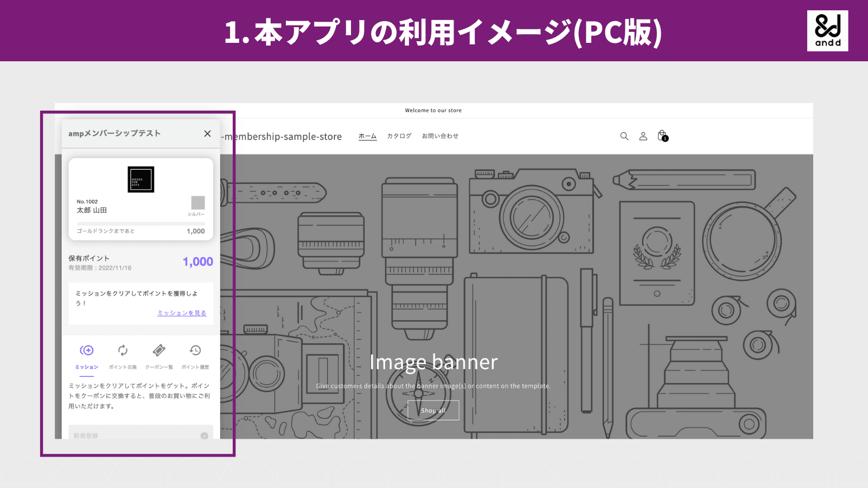Open ポイント交換 point exchange icon
The width and height of the screenshot is (868, 488).
click(123, 350)
